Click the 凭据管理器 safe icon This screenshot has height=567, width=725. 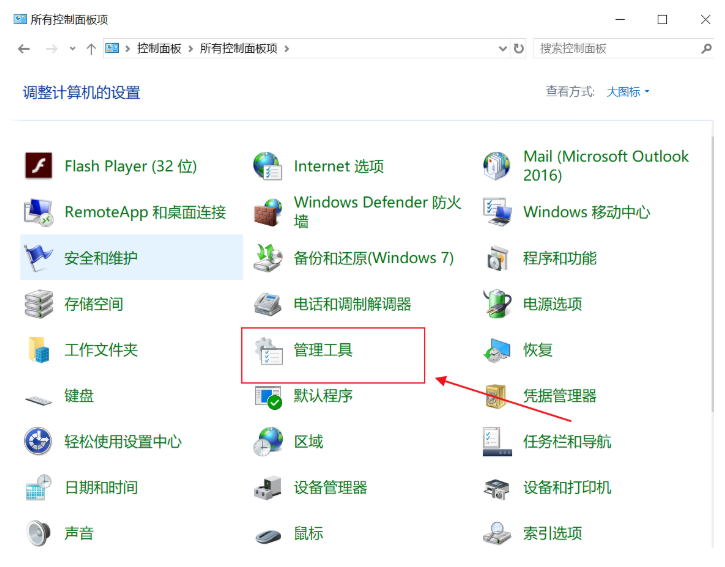[497, 396]
